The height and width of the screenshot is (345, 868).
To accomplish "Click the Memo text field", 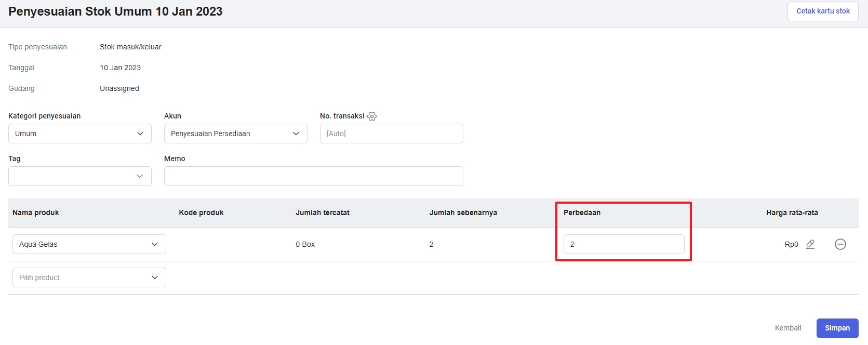I will (x=314, y=176).
